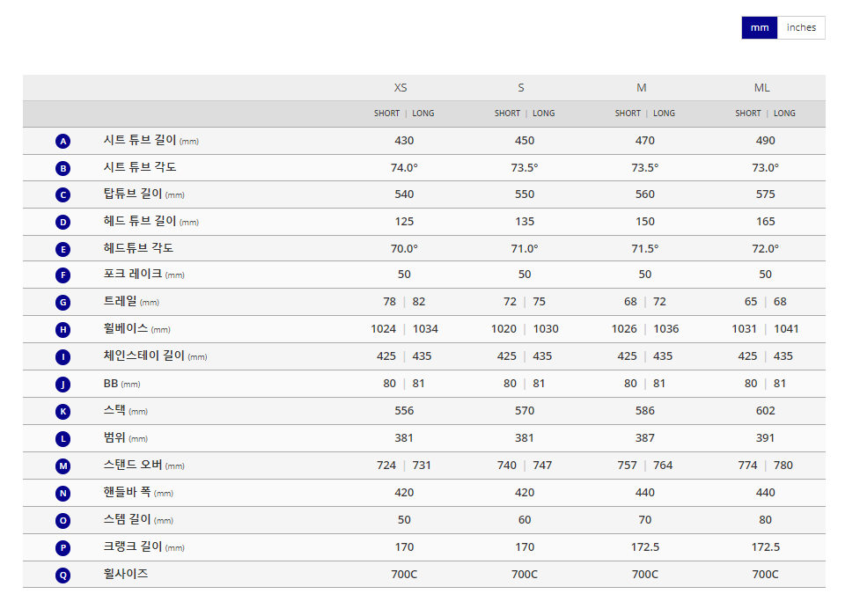Click the P crank length badge
This screenshot has height=616, width=860.
click(62, 547)
